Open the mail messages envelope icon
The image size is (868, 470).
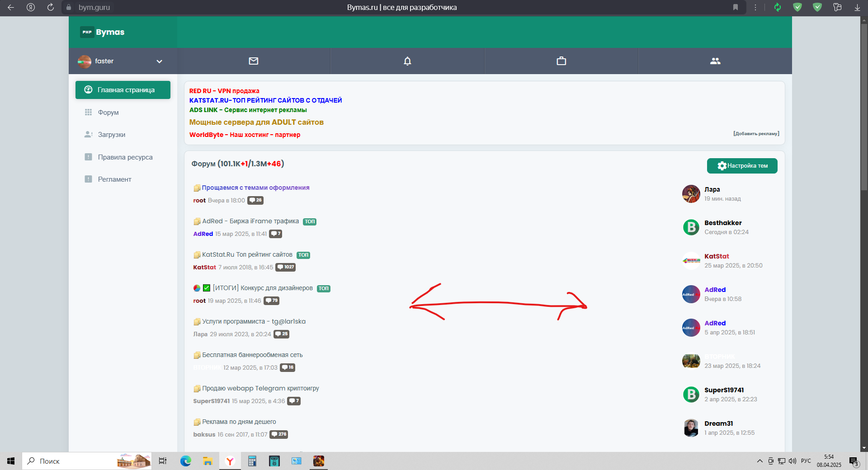tap(254, 61)
